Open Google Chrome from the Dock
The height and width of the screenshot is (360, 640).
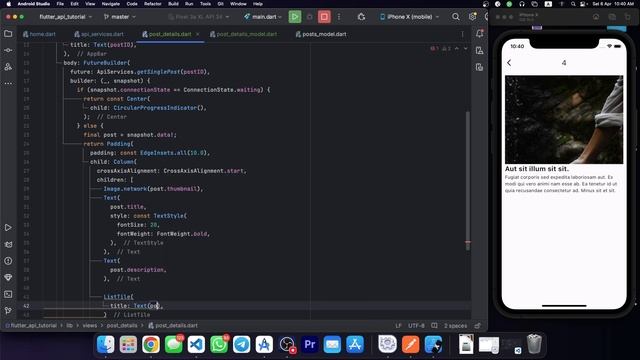pos(151,344)
